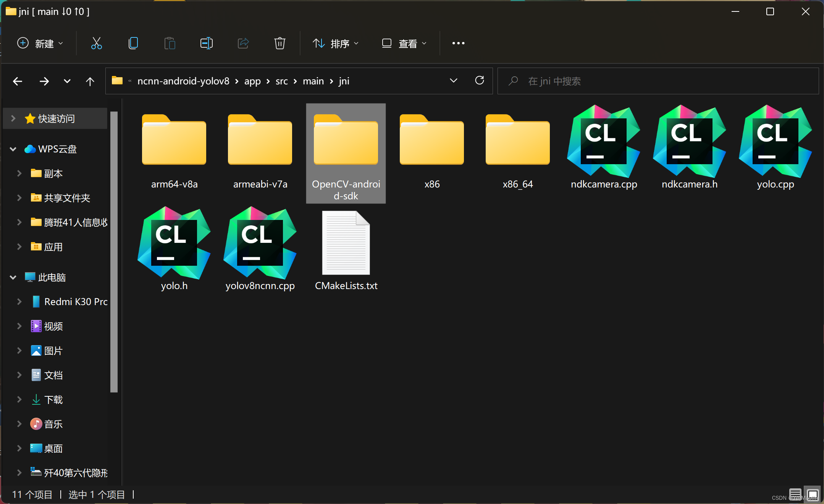
Task: Switch to large icons view in status bar
Action: coord(812,494)
